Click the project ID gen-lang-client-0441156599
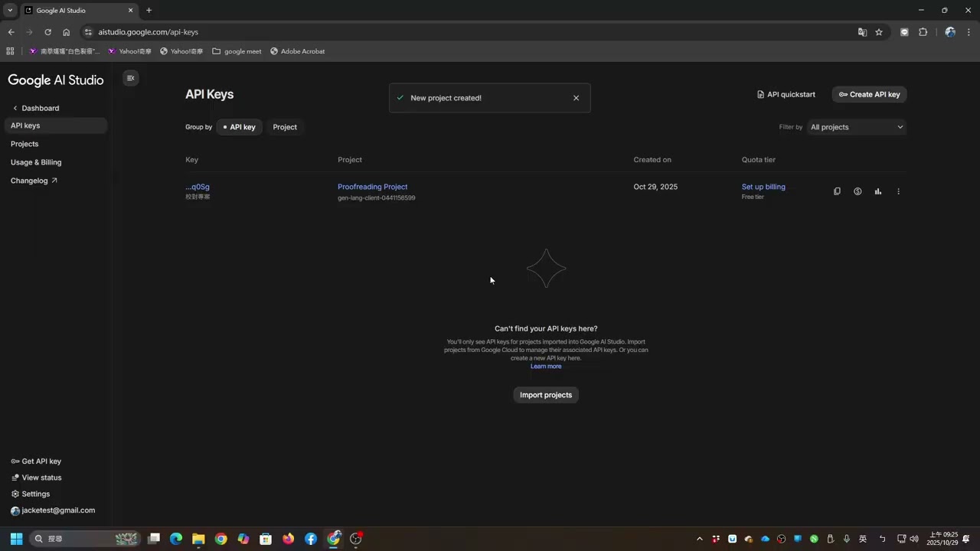Image resolution: width=980 pixels, height=551 pixels. click(x=377, y=198)
